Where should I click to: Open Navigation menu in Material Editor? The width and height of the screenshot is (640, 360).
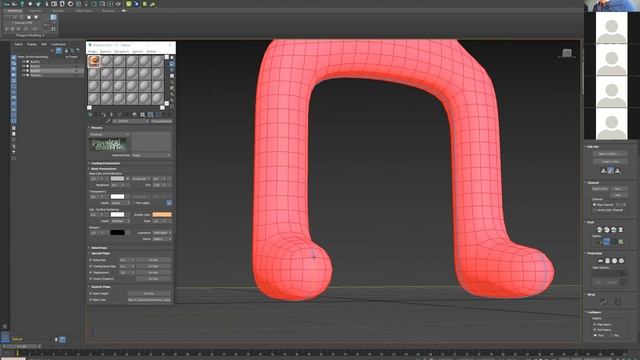121,51
